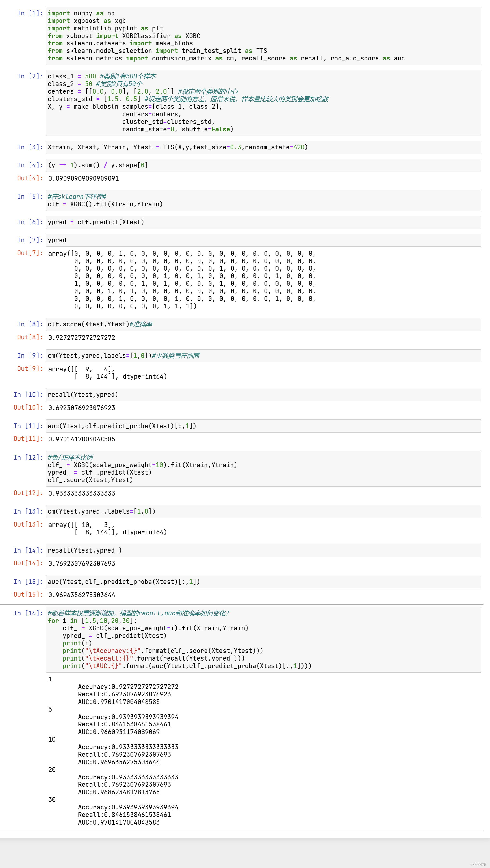Viewport: 490px width, 868px height.
Task: Click the auc clf.predict_proba cell In [11]
Action: point(263,426)
